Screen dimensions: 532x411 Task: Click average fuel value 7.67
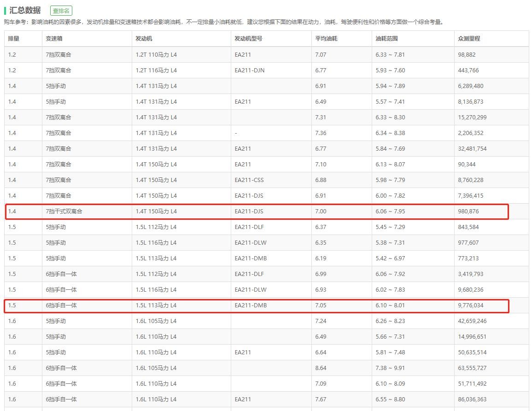(321, 399)
